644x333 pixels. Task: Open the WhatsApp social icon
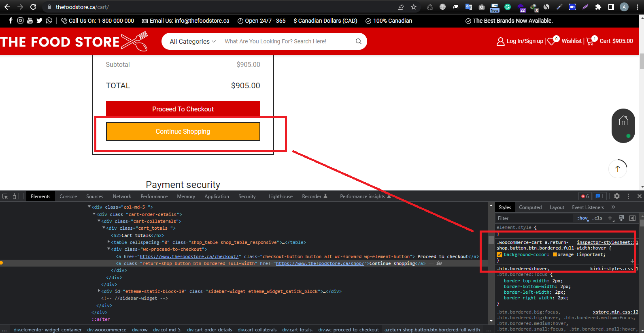click(49, 21)
